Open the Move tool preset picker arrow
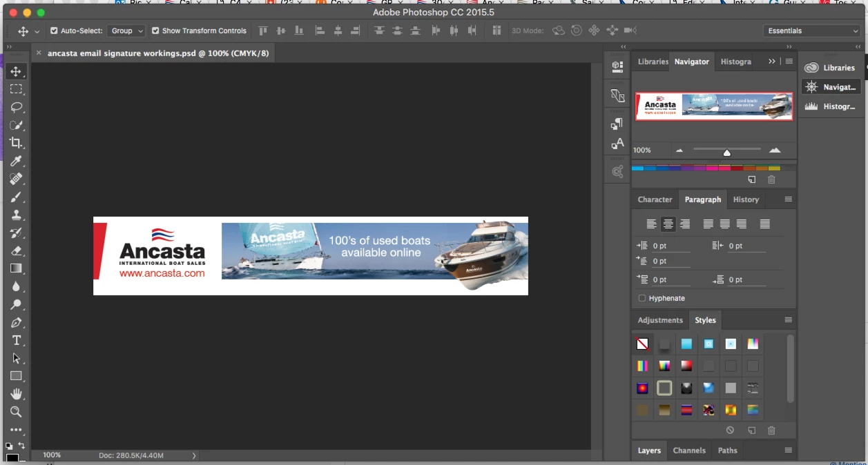Image resolution: width=868 pixels, height=465 pixels. [37, 32]
